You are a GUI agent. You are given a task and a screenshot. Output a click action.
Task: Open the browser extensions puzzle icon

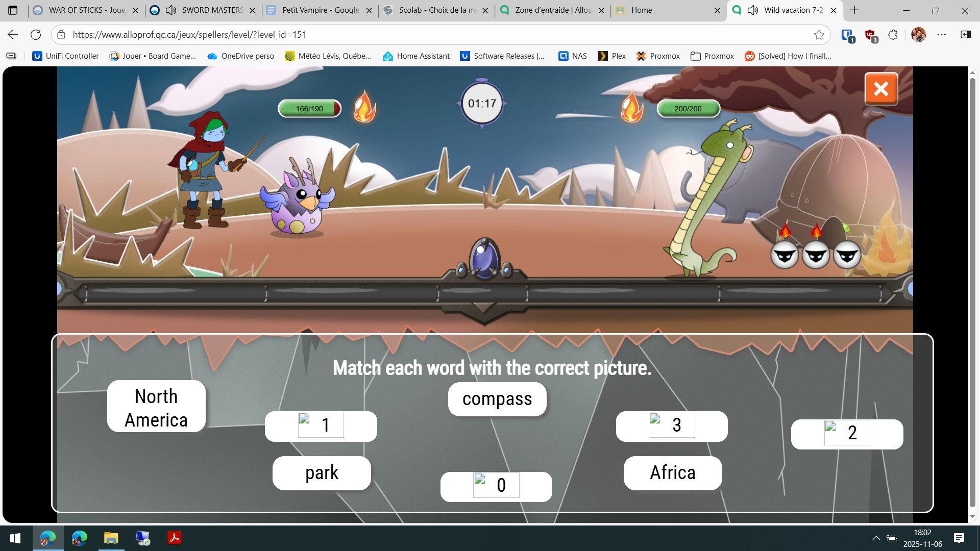(893, 35)
